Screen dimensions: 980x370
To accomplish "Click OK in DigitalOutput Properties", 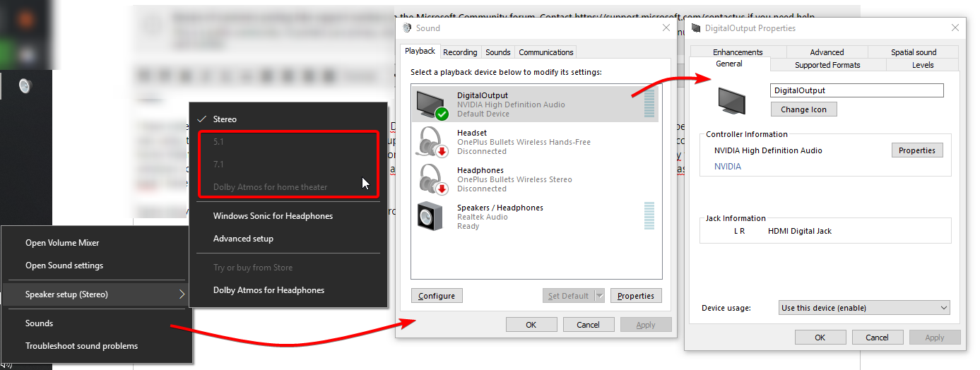I will pyautogui.click(x=820, y=338).
